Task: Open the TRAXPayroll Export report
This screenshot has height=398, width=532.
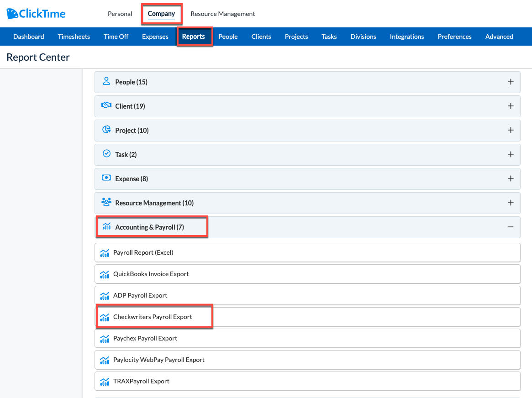Action: pos(307,382)
